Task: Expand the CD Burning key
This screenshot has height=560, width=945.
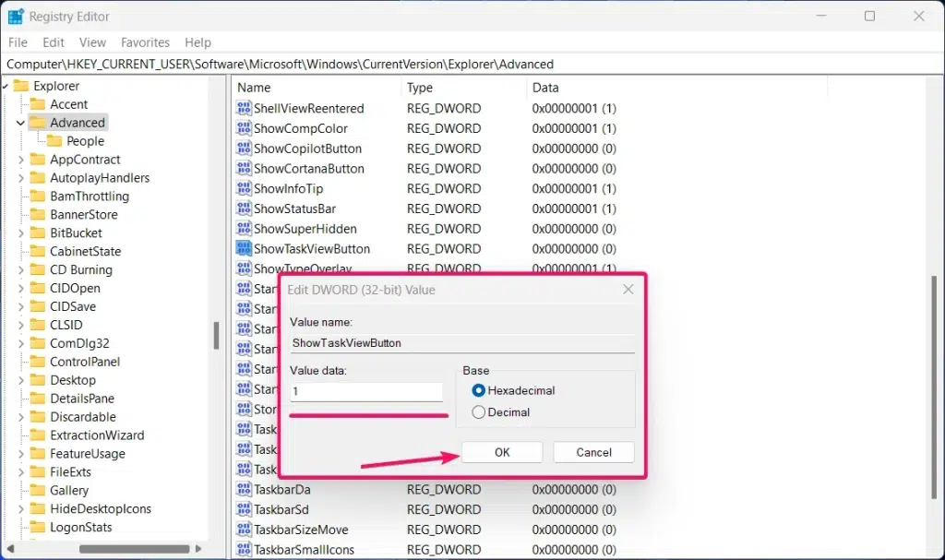Action: [20, 270]
